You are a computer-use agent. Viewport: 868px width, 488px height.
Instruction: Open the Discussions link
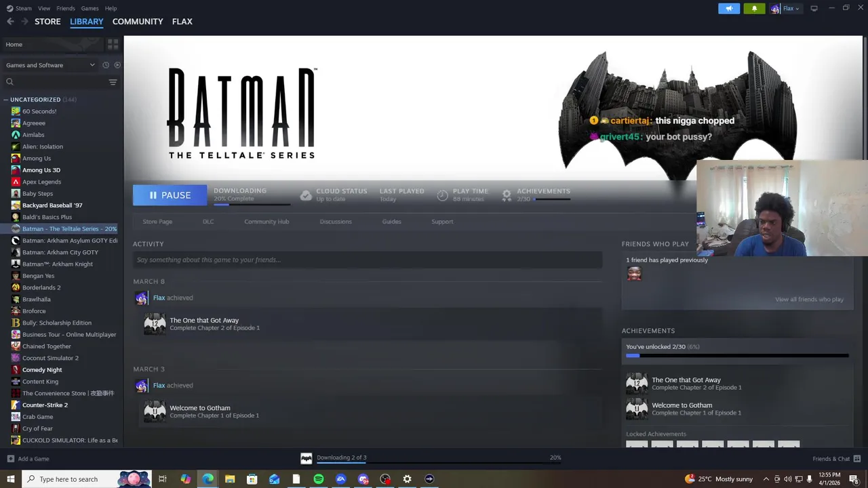(x=336, y=222)
